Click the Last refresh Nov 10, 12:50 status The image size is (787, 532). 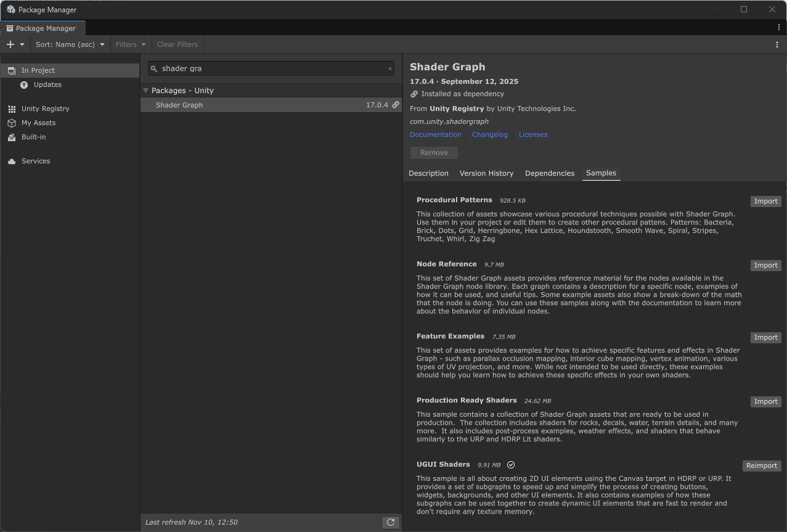191,522
